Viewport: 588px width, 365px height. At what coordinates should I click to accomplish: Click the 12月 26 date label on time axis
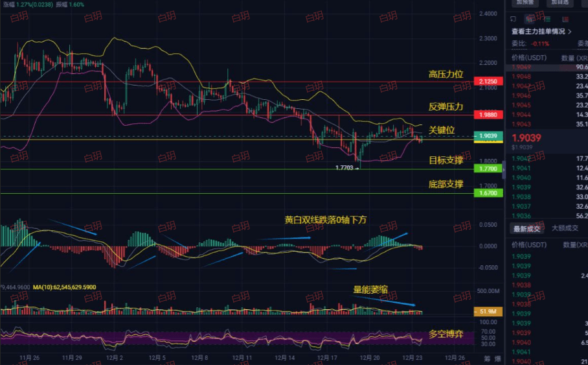[455, 357]
